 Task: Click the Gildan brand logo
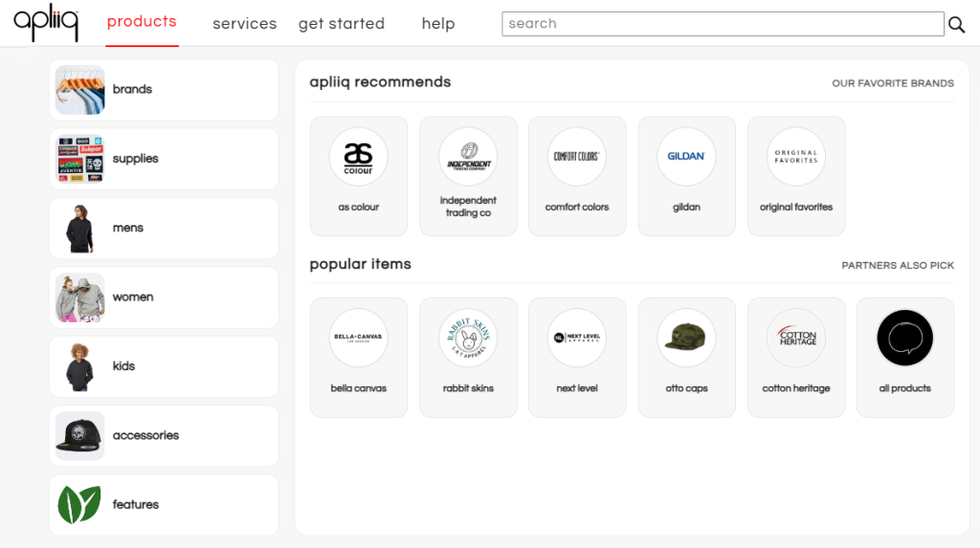[686, 157]
